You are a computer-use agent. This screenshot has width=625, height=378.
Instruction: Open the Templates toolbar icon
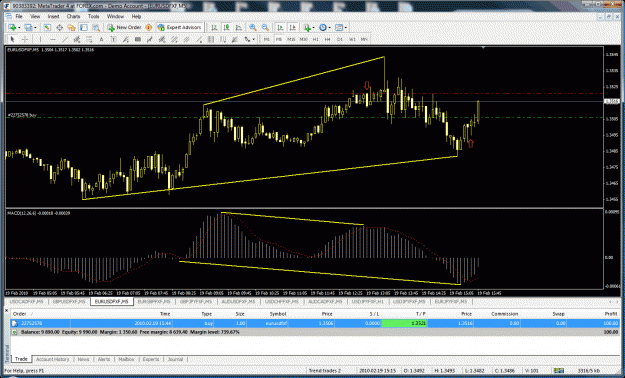pyautogui.click(x=339, y=28)
